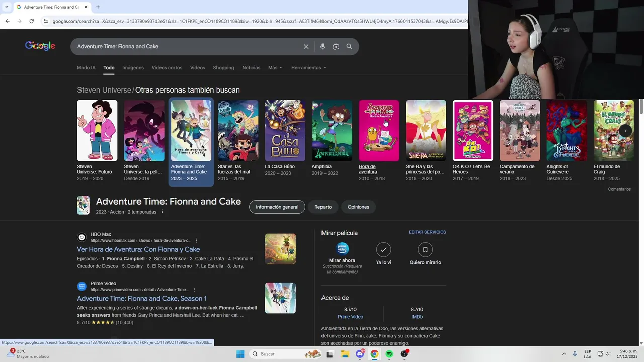This screenshot has width=644, height=362.
Task: Open the Prime Video rating link
Action: click(350, 317)
